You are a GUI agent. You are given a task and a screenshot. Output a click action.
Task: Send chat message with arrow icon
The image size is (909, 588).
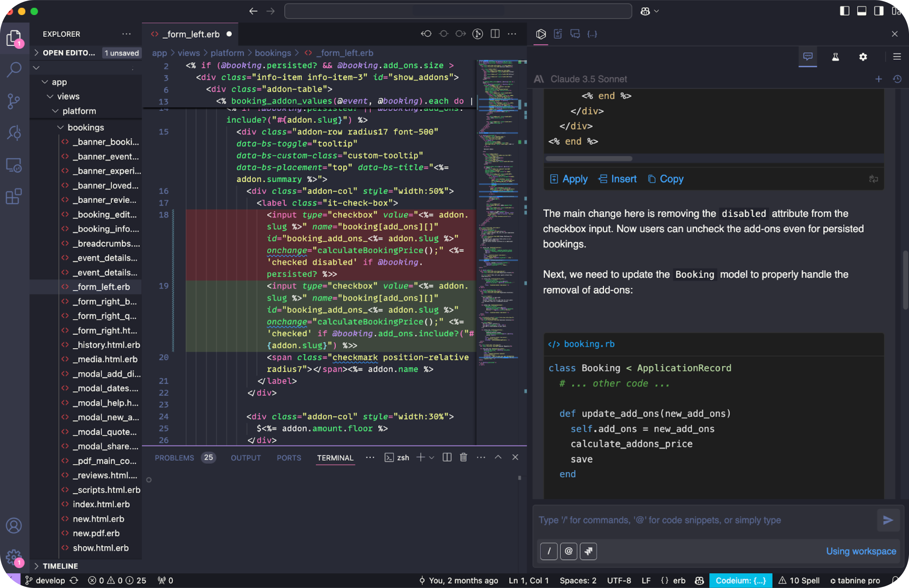pos(888,520)
